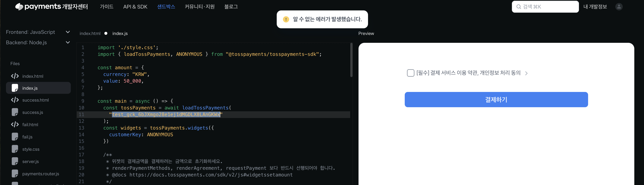
Task: Click the file icon beside style.css
Action: [15, 149]
